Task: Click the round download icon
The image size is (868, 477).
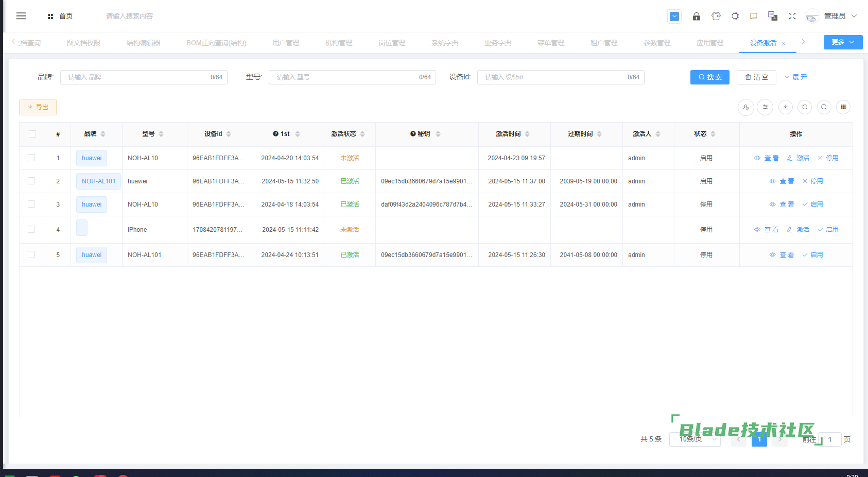Action: [x=785, y=107]
